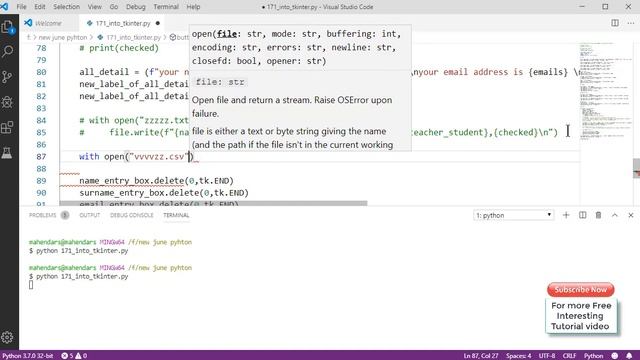The width and height of the screenshot is (640, 360).
Task: Open Manage gear settings icon
Action: coord(7,338)
